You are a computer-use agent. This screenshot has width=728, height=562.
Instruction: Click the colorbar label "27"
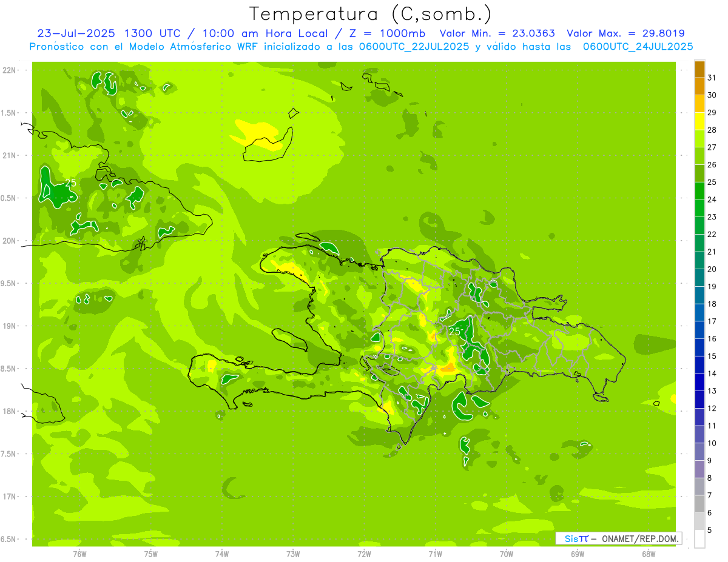(x=712, y=147)
